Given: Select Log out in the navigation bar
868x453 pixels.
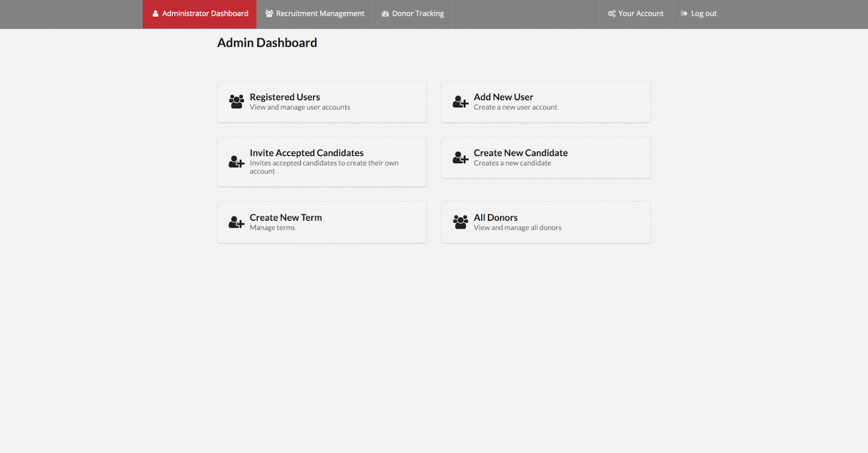Looking at the screenshot, I should tap(699, 14).
